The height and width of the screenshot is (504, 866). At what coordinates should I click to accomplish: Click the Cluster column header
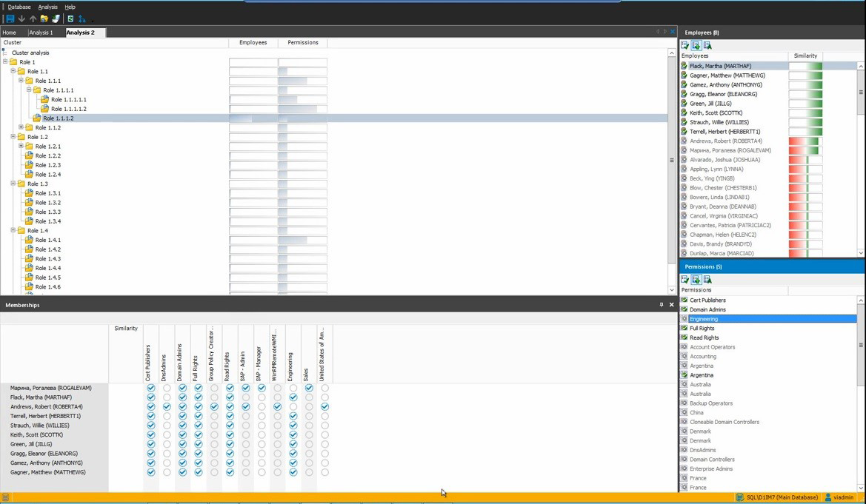point(114,42)
